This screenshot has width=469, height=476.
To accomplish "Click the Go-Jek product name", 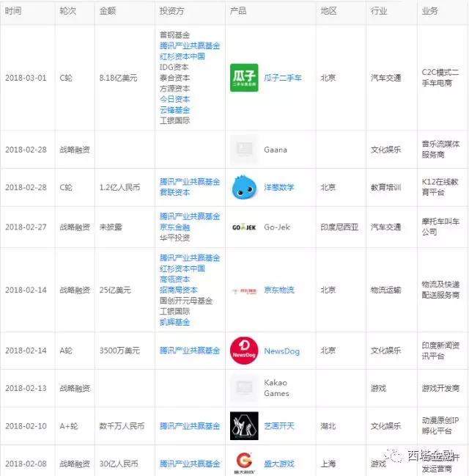I will coord(277,227).
